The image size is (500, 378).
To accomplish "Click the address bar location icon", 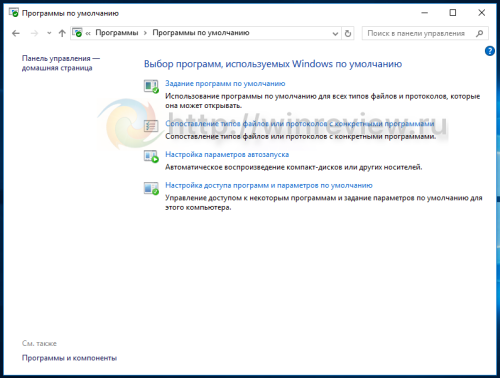I will (x=77, y=33).
